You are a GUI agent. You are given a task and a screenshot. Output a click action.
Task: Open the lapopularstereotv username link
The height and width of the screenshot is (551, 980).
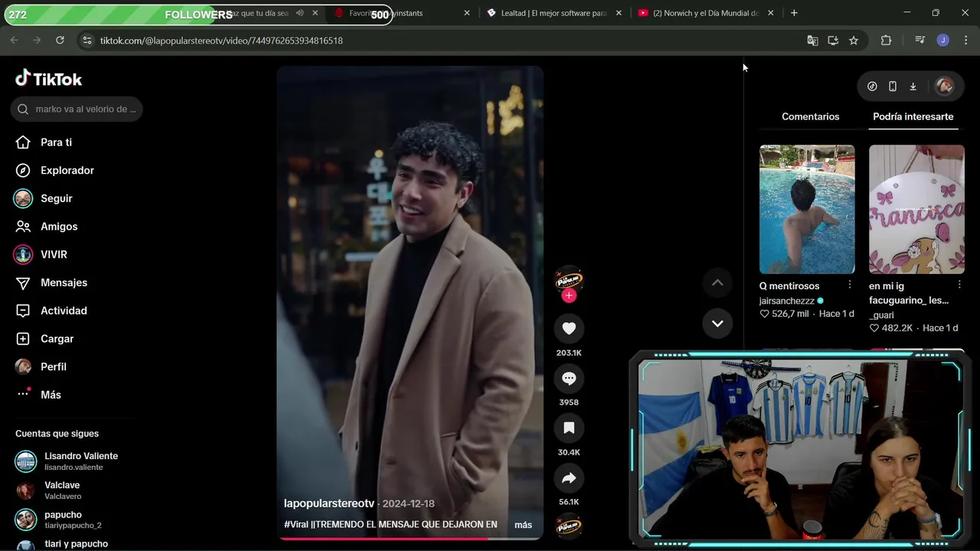coord(329,504)
